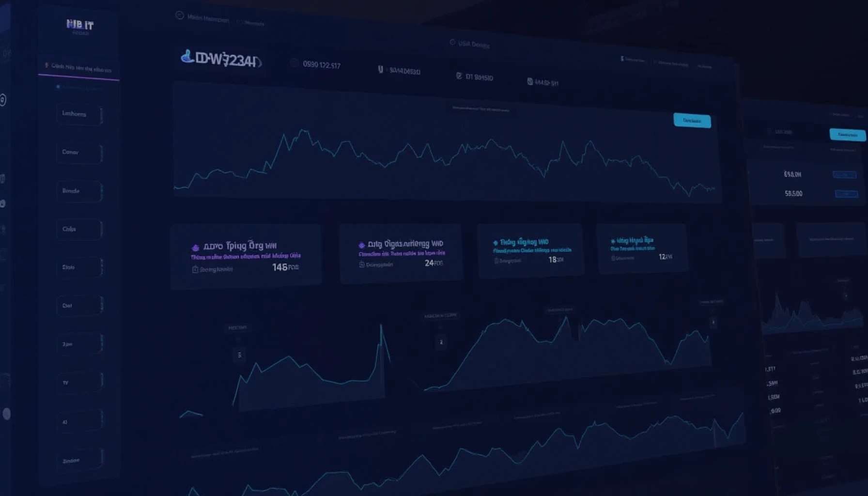The width and height of the screenshot is (868, 496).
Task: Click the 0990 172.517 value in the header
Action: [322, 65]
